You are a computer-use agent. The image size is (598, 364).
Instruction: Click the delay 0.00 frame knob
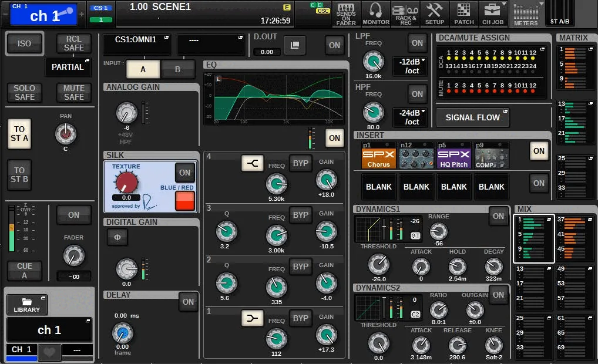[x=122, y=333]
